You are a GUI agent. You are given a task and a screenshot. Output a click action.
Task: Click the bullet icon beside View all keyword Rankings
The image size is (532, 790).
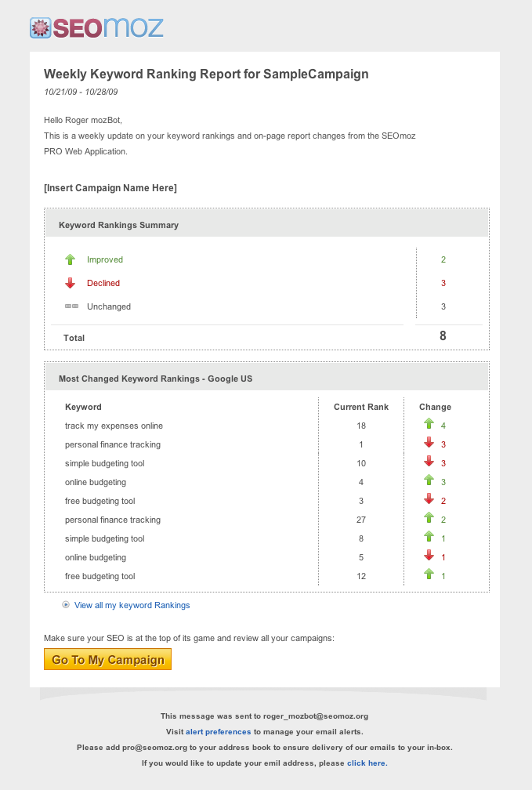[66, 605]
